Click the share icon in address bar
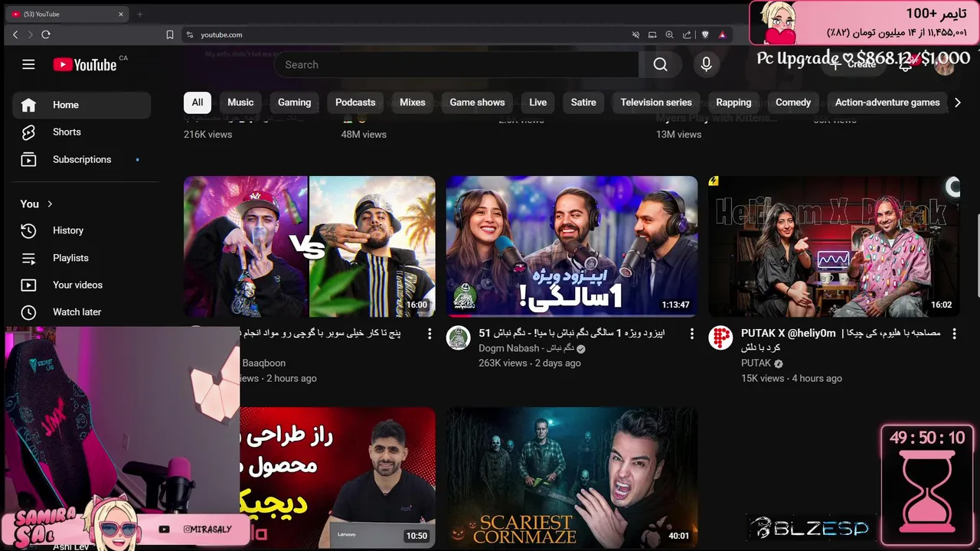The image size is (980, 551). tap(687, 34)
